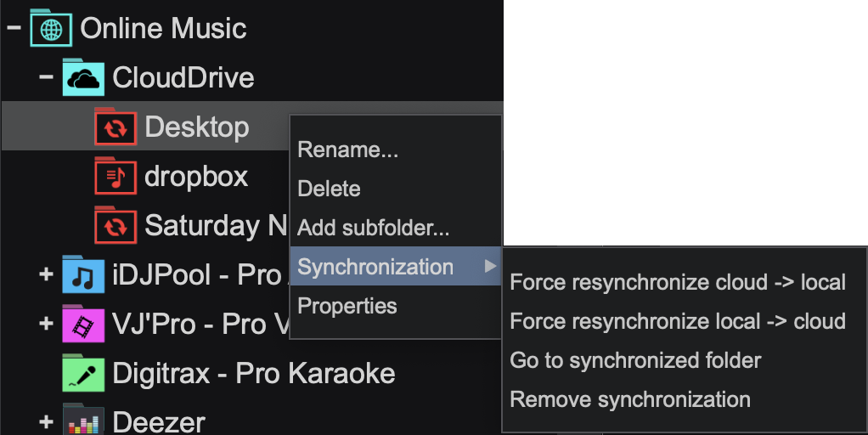Expand the iDJPool folder node
The image size is (868, 435).
(46, 275)
